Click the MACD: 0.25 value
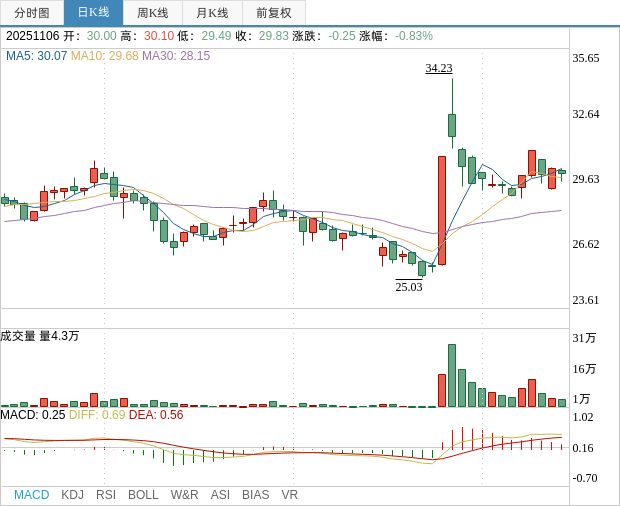The width and height of the screenshot is (620, 506). [x=32, y=415]
